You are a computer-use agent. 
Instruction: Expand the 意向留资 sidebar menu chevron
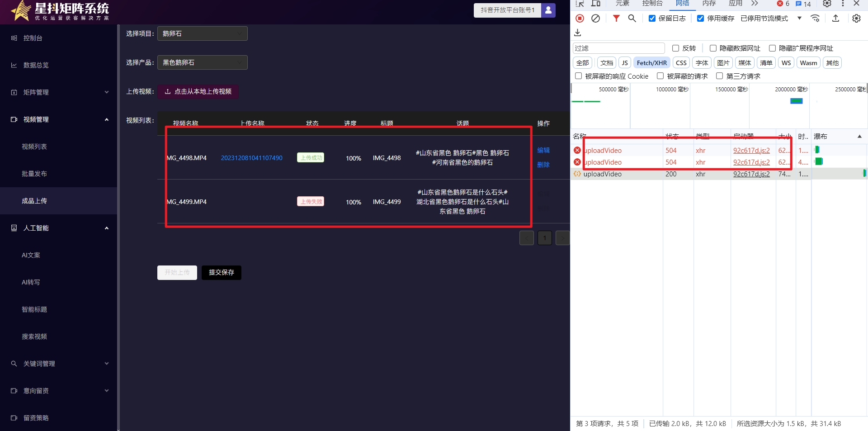point(107,391)
